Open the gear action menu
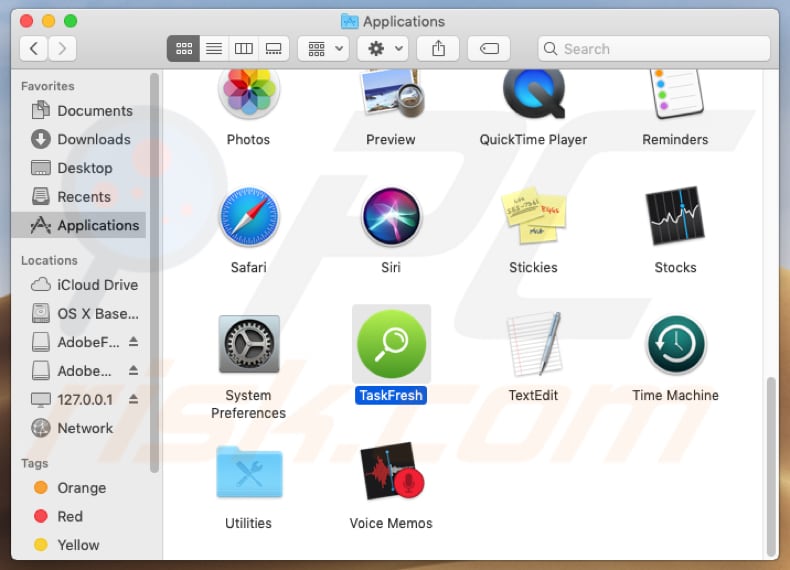Image resolution: width=790 pixels, height=570 pixels. pos(383,49)
